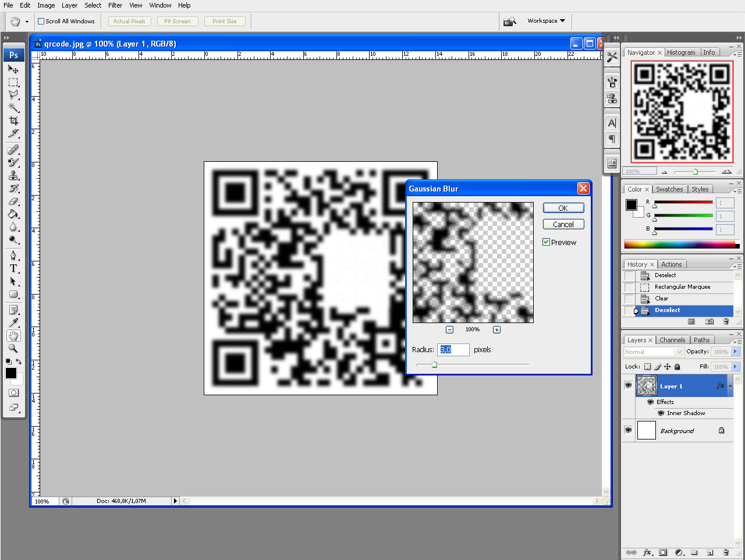Select the History Brush tool
Image resolution: width=745 pixels, height=560 pixels.
[13, 189]
